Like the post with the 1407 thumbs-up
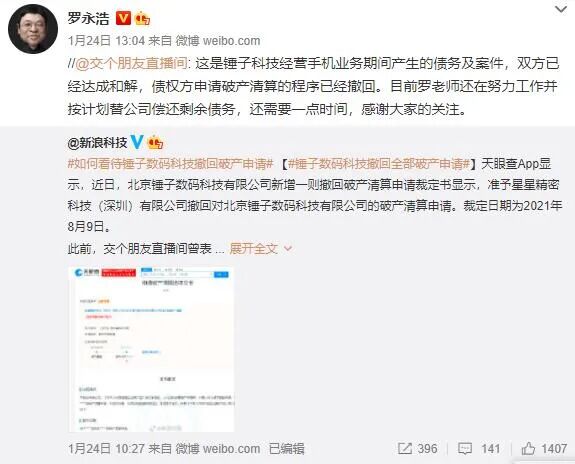Viewport: 575px width, 464px height. [528, 448]
